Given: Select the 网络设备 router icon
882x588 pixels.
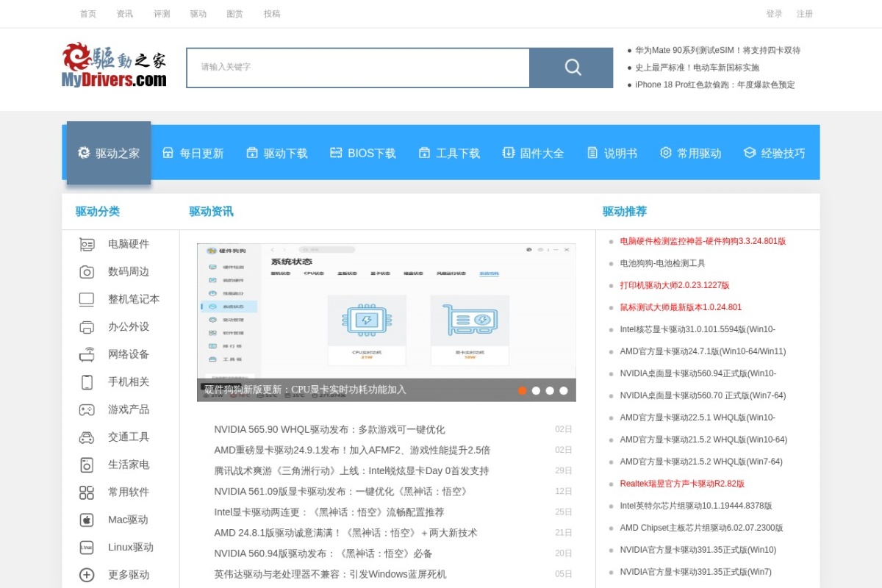Looking at the screenshot, I should pyautogui.click(x=87, y=354).
